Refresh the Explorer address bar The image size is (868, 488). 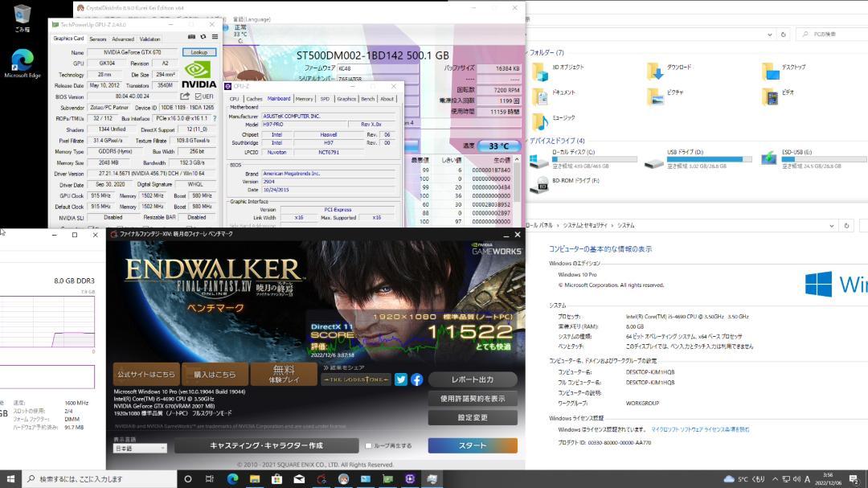click(784, 35)
